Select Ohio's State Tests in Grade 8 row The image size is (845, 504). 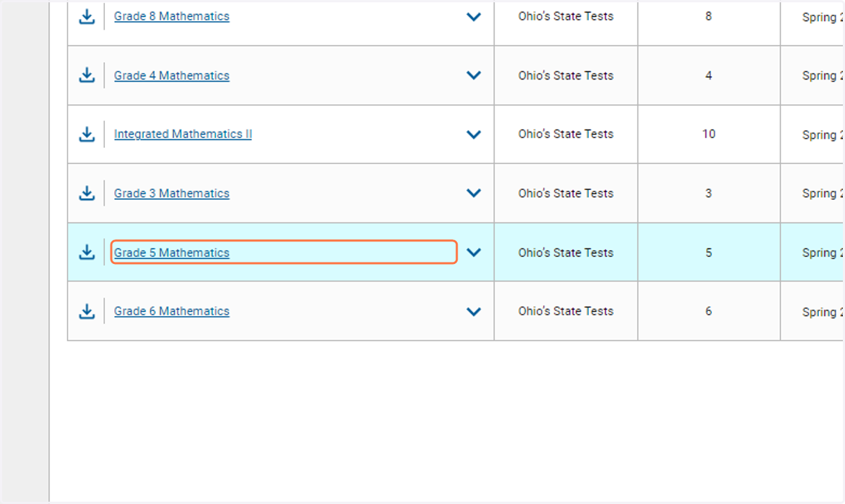(566, 16)
